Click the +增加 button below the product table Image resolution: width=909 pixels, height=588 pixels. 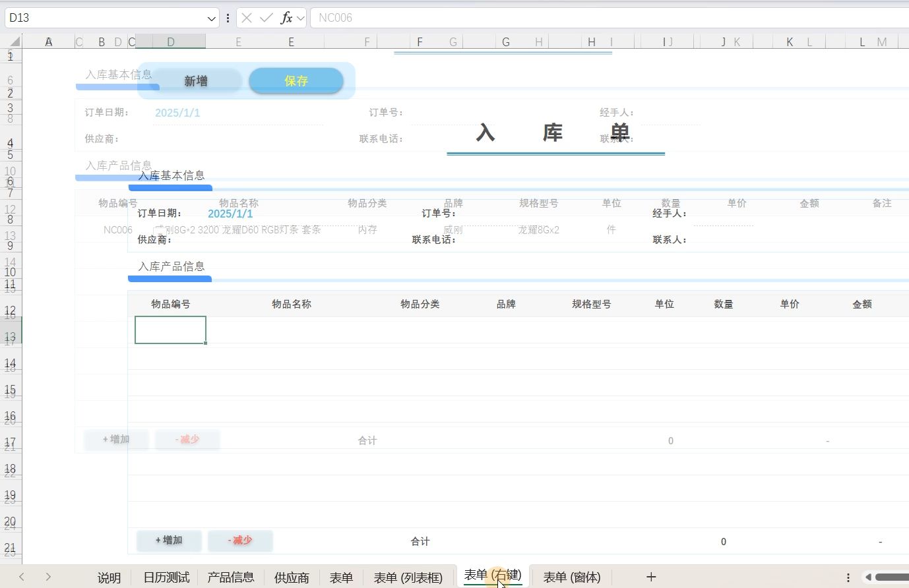(168, 541)
